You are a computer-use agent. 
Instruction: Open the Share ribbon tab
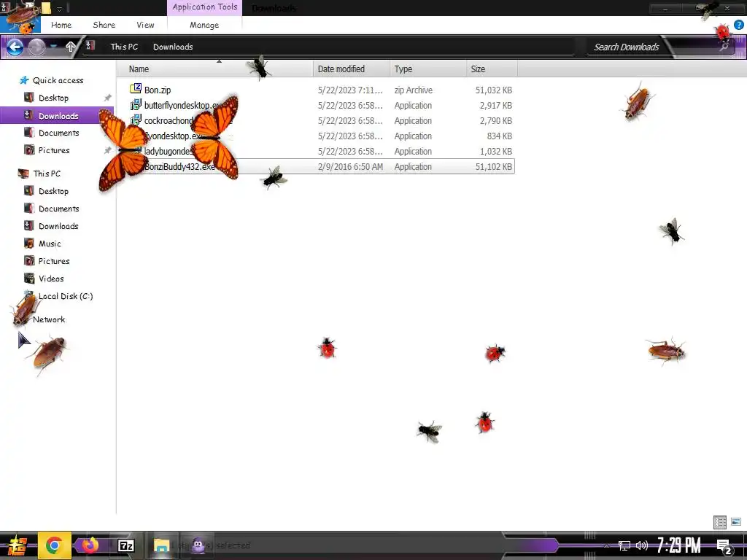click(x=104, y=25)
